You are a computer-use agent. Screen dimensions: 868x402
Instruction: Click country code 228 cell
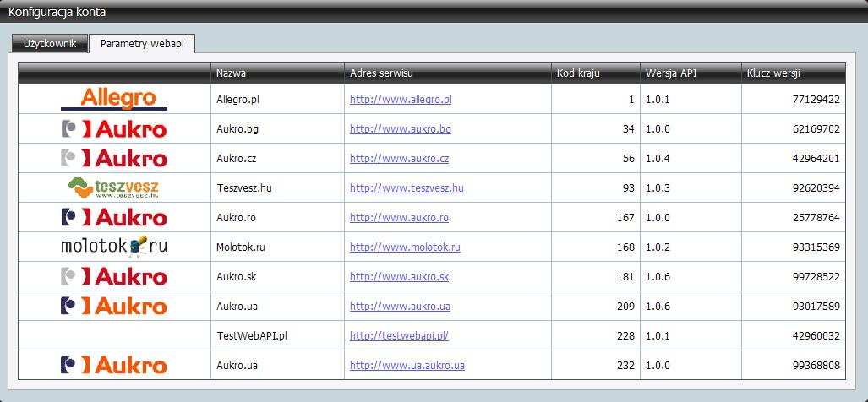tap(596, 335)
